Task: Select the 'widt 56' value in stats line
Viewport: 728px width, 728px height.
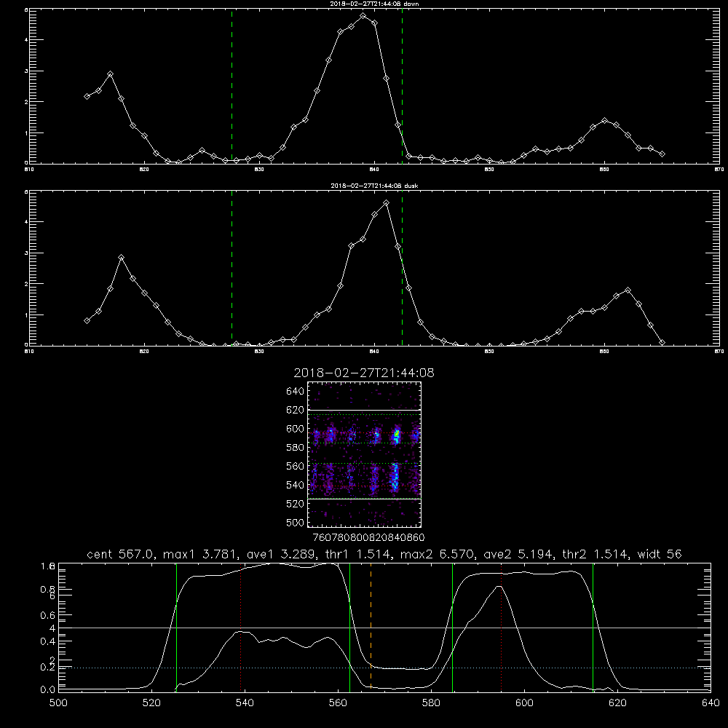Action: pyautogui.click(x=660, y=554)
